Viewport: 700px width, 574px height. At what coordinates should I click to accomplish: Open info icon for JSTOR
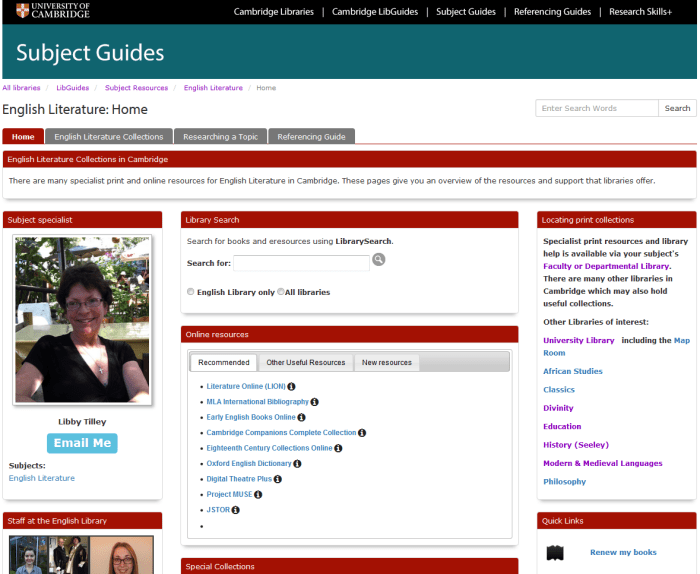pos(235,510)
